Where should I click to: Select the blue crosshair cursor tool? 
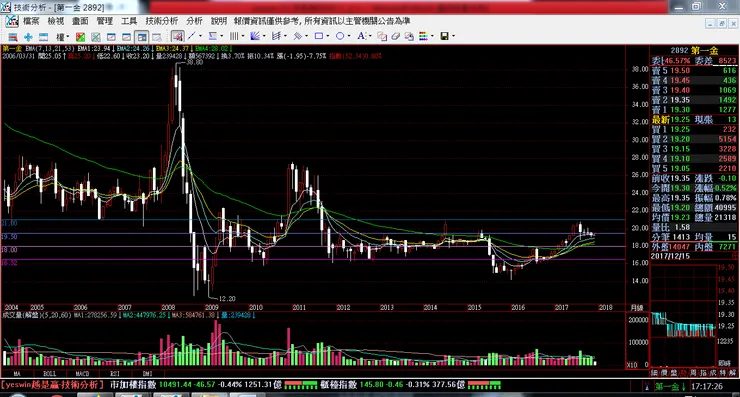click(28, 36)
